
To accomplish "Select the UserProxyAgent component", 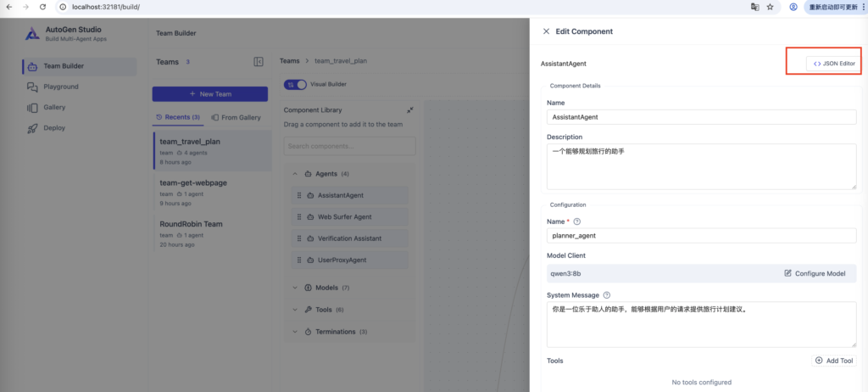I will click(x=349, y=260).
